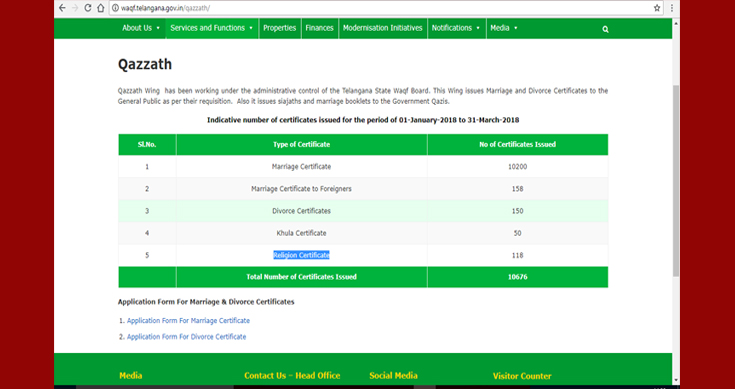Click the footer 'Visitor Counter' heading
The height and width of the screenshot is (389, 735).
[x=522, y=376]
